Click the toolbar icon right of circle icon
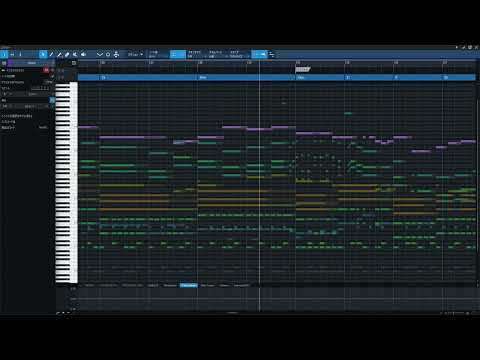The image size is (480, 360). [116, 54]
